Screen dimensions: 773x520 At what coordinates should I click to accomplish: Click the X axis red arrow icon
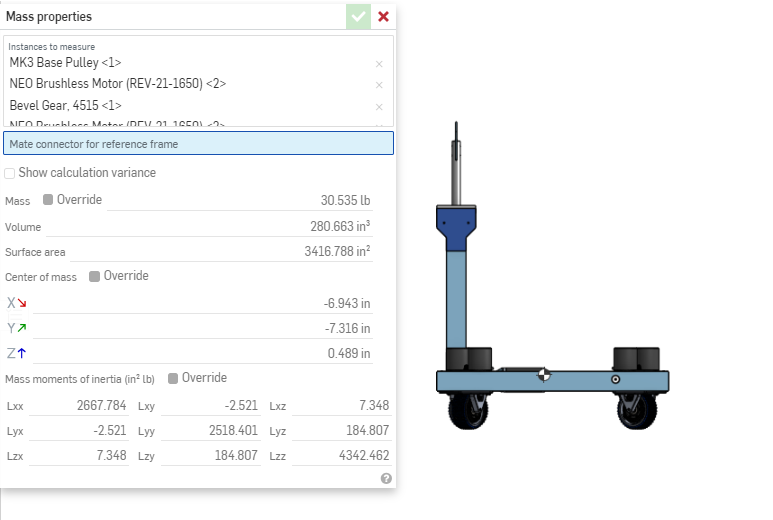tap(22, 303)
